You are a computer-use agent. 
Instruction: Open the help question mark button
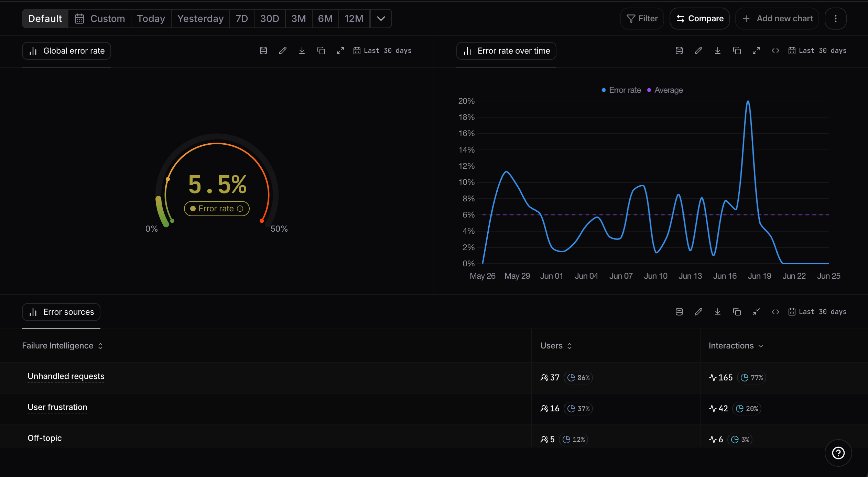(838, 453)
